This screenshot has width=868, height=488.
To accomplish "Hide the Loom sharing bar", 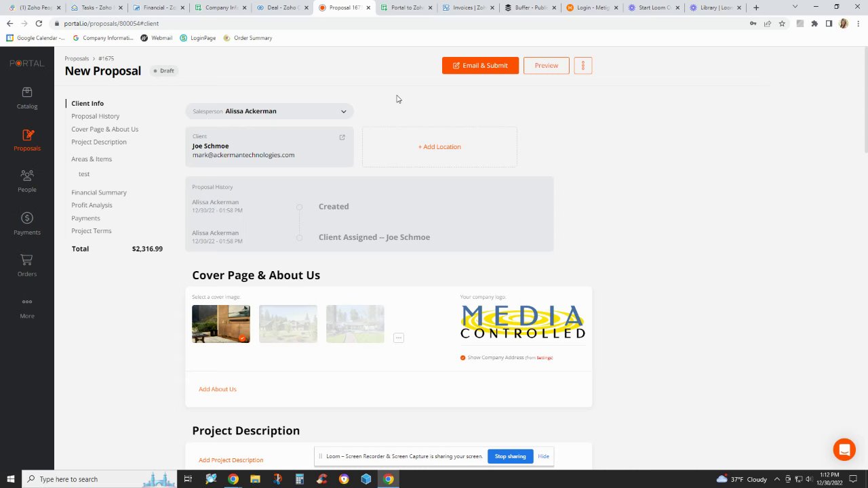I will [543, 456].
